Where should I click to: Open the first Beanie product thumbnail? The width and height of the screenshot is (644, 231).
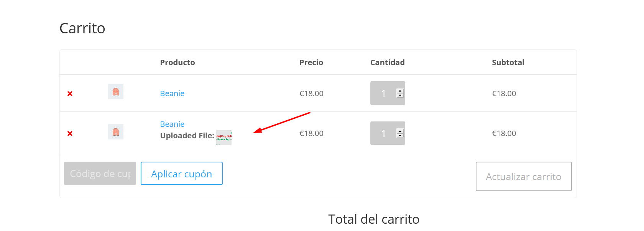(x=116, y=92)
